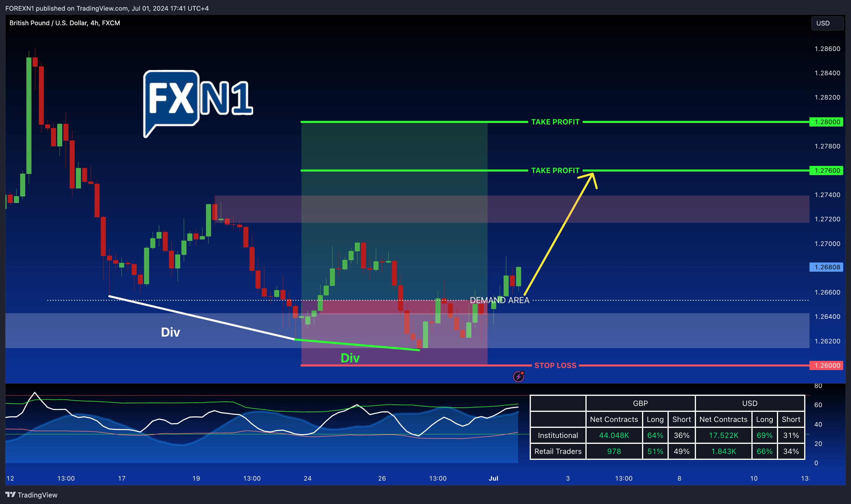Click the 19 date label on time axis

(x=196, y=479)
